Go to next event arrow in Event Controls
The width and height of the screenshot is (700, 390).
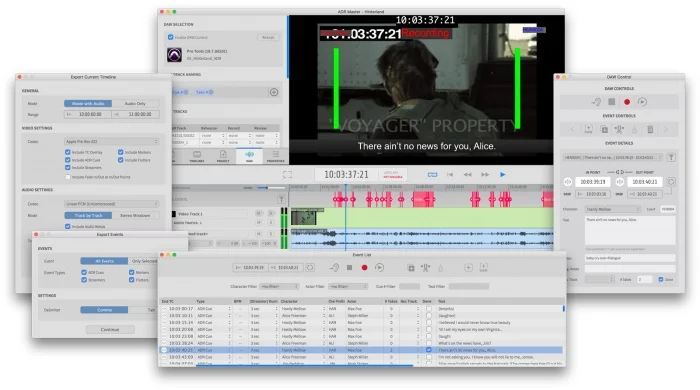click(666, 129)
